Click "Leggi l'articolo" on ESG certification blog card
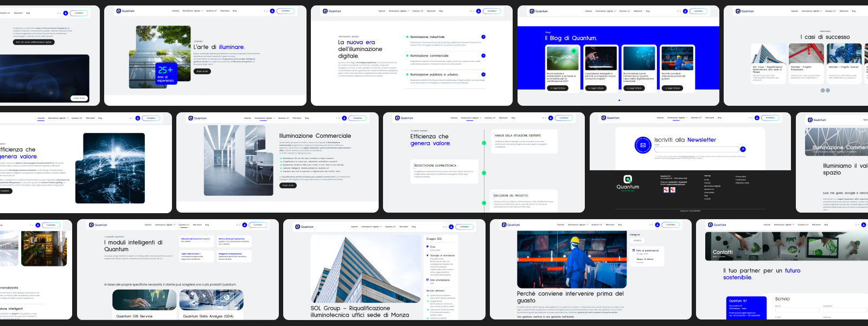This screenshot has height=326, width=868. coord(558,88)
